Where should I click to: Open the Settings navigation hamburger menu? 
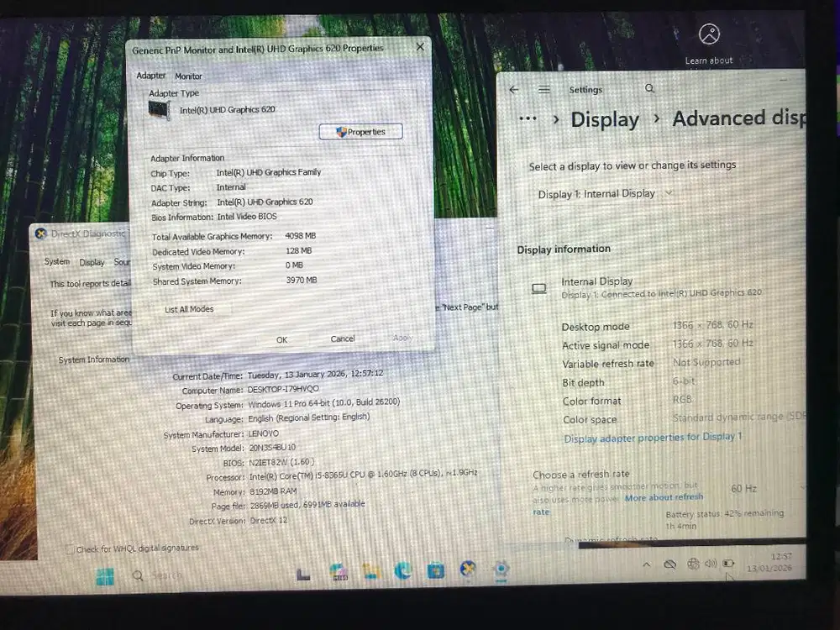click(544, 89)
